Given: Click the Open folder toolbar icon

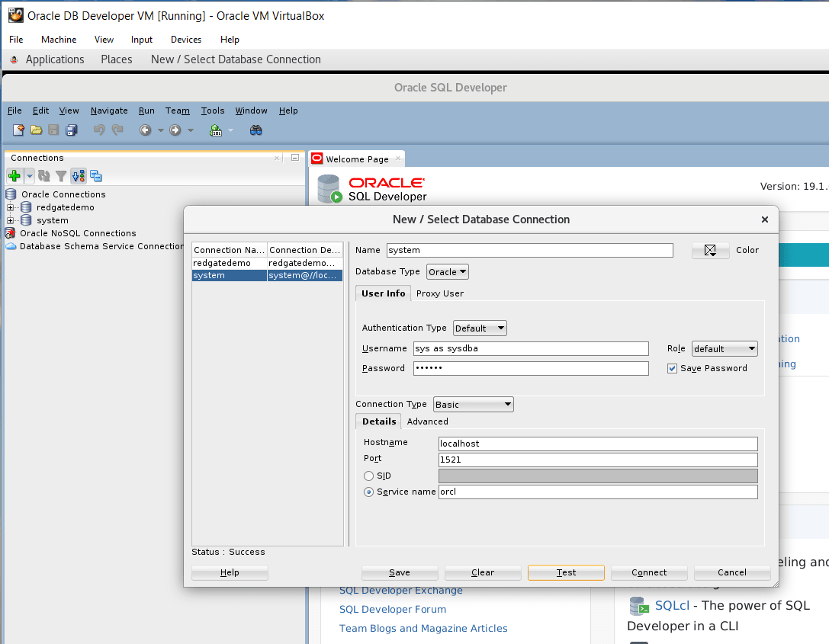Looking at the screenshot, I should tap(36, 130).
